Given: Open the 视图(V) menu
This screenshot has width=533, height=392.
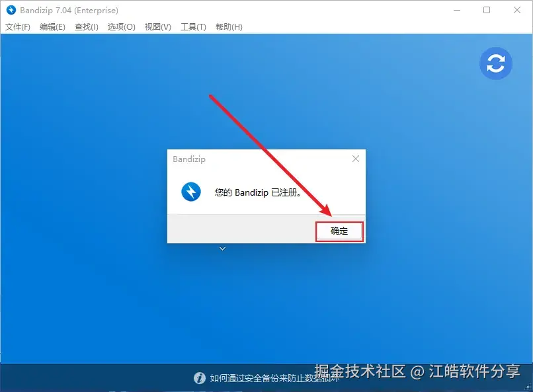Looking at the screenshot, I should (157, 26).
